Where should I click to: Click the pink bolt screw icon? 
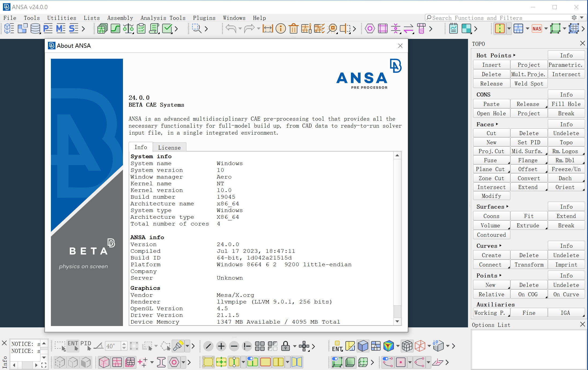pyautogui.click(x=421, y=28)
